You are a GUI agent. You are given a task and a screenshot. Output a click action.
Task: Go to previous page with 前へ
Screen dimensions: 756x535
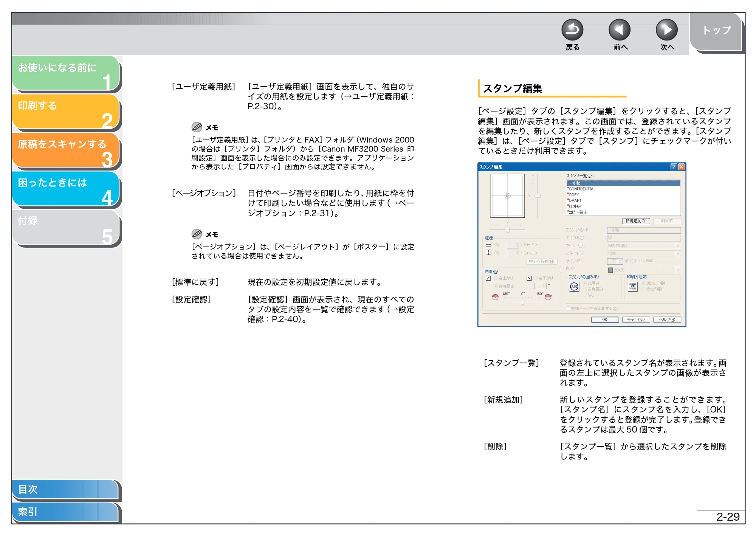click(620, 30)
